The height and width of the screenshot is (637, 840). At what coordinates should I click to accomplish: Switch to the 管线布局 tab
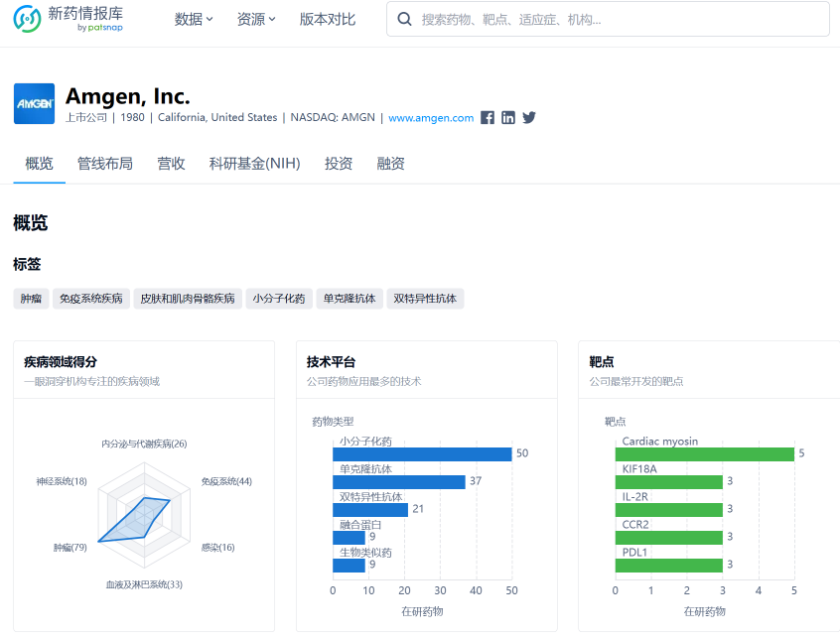click(x=105, y=164)
